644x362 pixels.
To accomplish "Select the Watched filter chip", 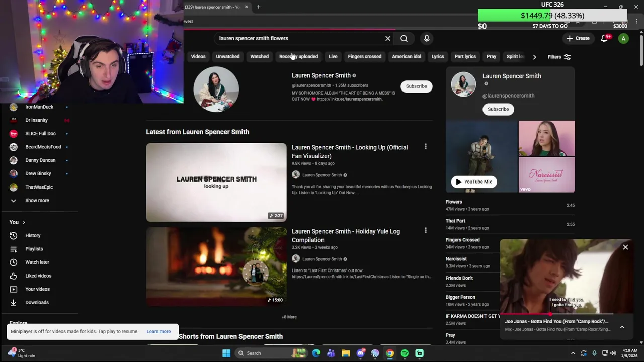I will (259, 56).
